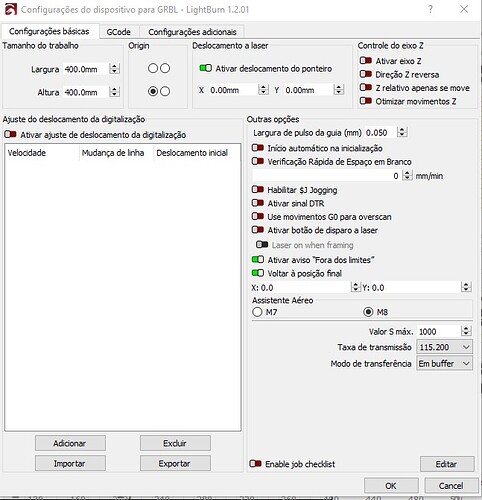
Task: Click the Exportar button
Action: 175,463
